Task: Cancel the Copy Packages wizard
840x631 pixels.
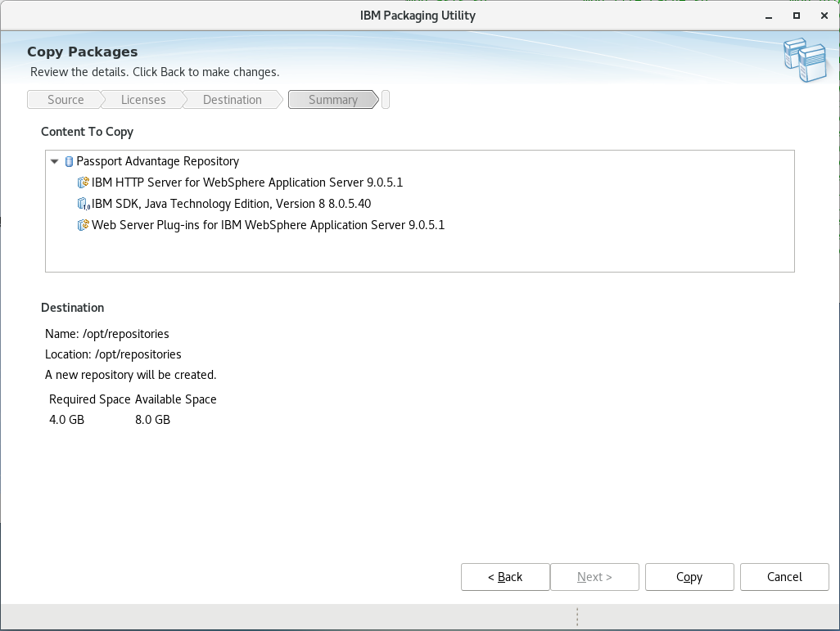Action: click(784, 577)
